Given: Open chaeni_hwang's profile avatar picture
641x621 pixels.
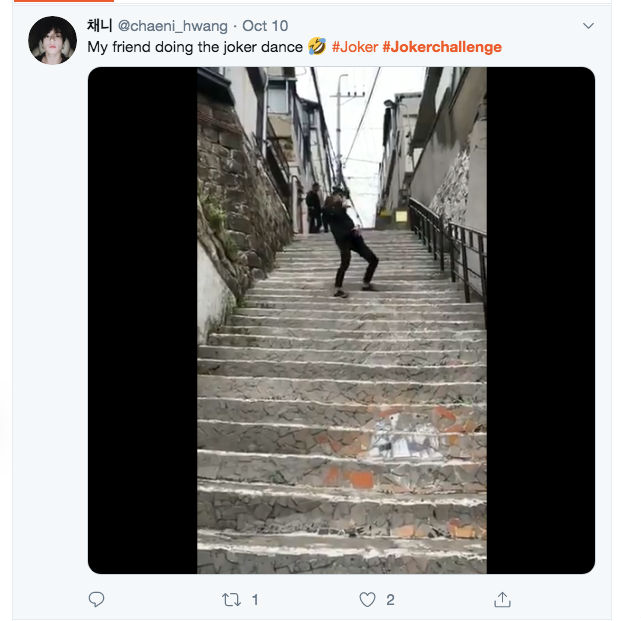Looking at the screenshot, I should [x=52, y=40].
